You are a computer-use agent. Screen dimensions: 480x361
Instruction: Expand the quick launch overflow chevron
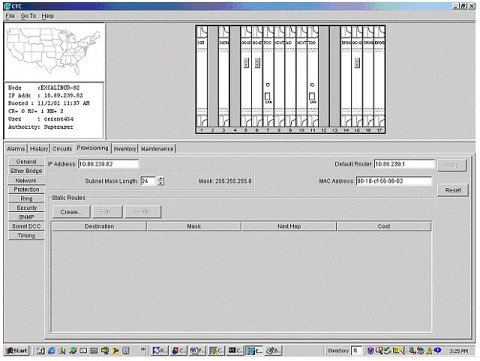[x=143, y=349]
